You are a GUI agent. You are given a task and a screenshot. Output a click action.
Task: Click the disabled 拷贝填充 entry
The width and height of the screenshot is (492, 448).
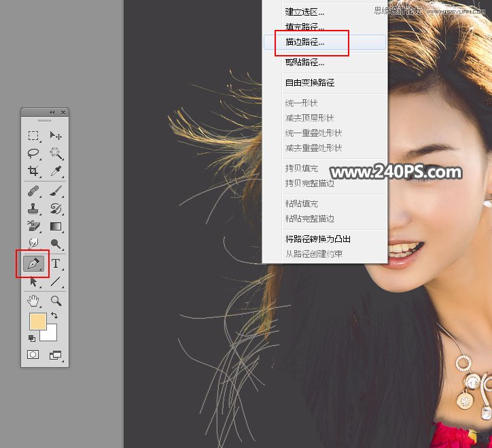pyautogui.click(x=325, y=169)
